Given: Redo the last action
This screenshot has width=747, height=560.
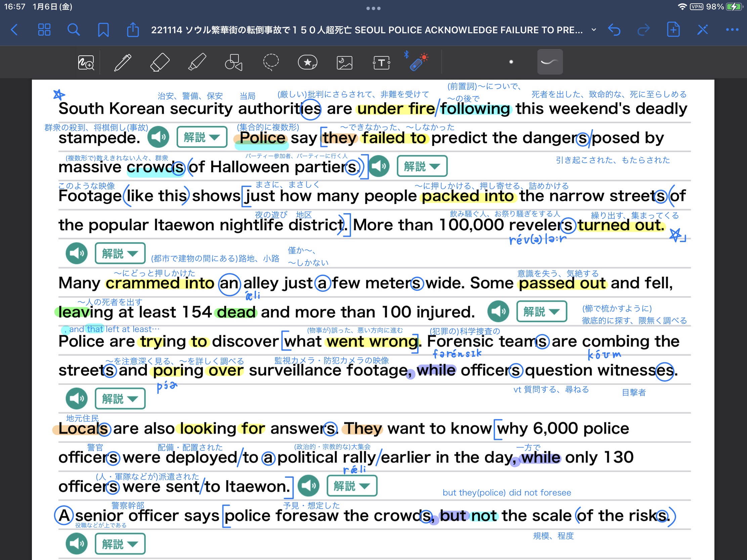Looking at the screenshot, I should (643, 30).
